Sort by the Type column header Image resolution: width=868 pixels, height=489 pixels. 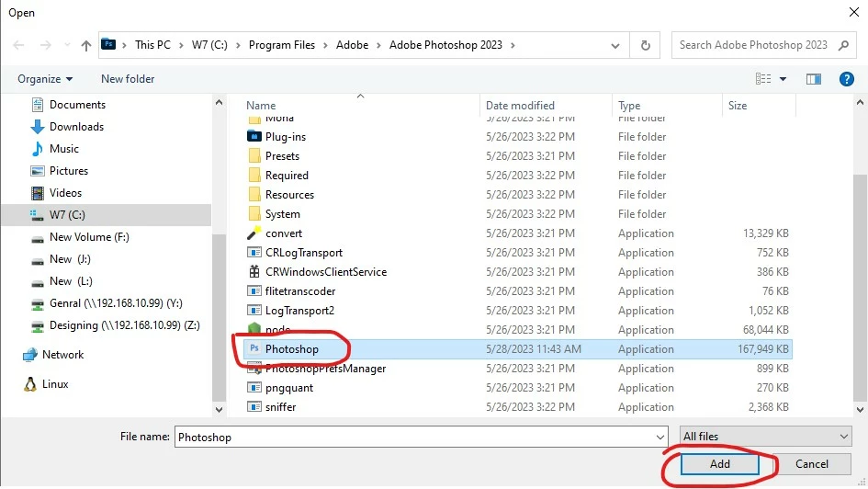[629, 105]
